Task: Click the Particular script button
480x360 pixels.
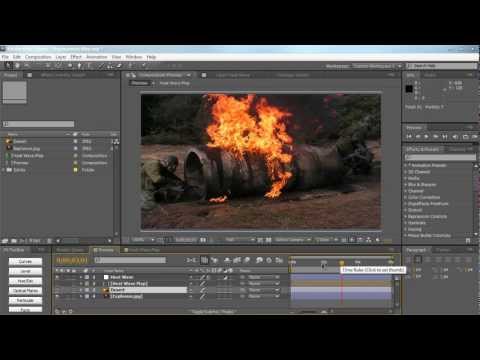Action: coord(25,300)
